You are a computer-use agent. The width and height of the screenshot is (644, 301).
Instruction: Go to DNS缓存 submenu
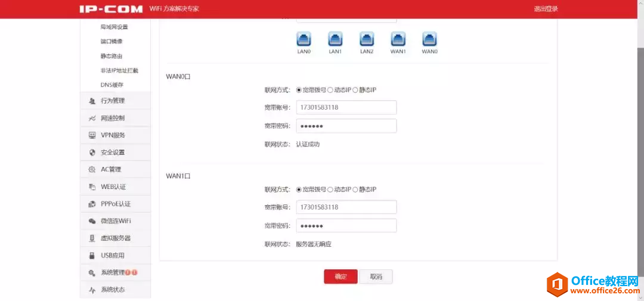point(112,85)
